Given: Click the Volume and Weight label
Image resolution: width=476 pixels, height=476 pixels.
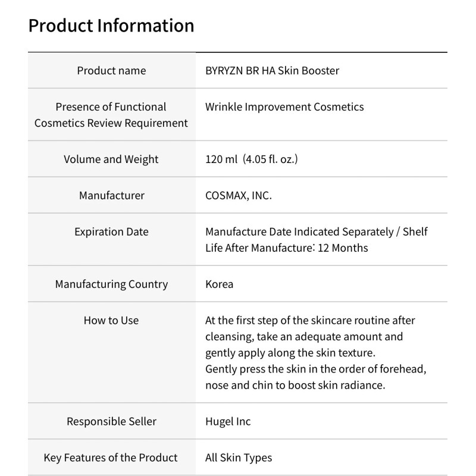Looking at the screenshot, I should [111, 159].
